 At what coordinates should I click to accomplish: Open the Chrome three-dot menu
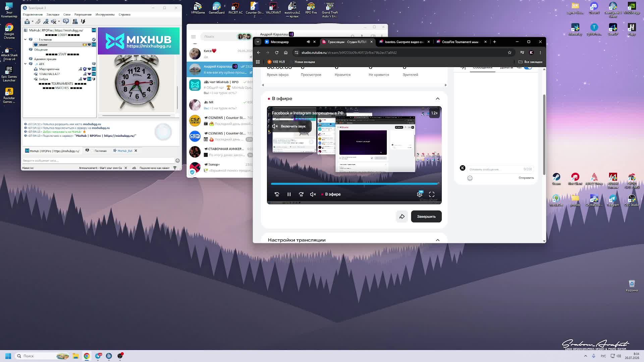540,53
